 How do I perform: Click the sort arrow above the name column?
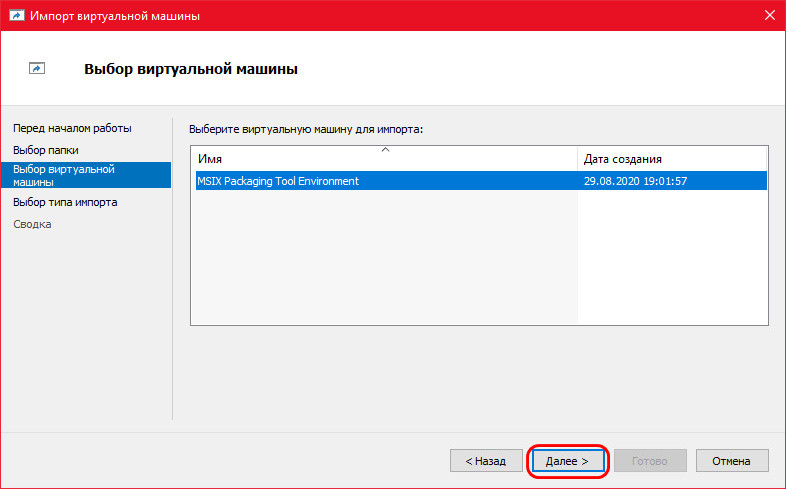click(x=385, y=150)
